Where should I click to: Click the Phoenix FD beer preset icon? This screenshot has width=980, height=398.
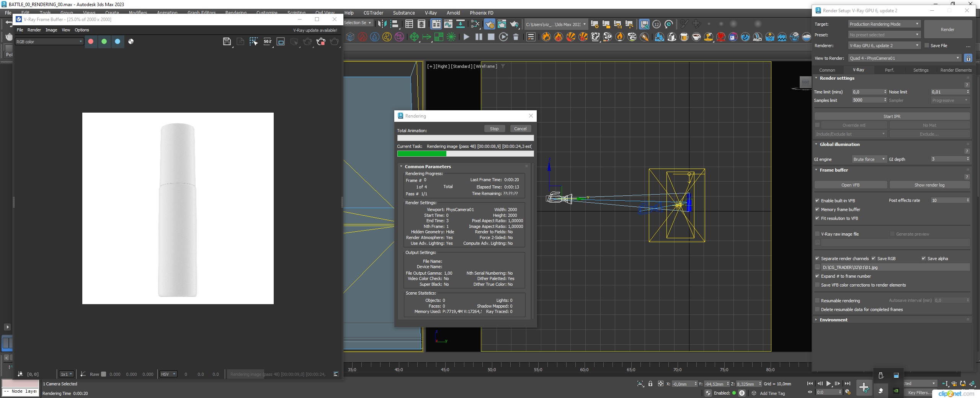684,37
